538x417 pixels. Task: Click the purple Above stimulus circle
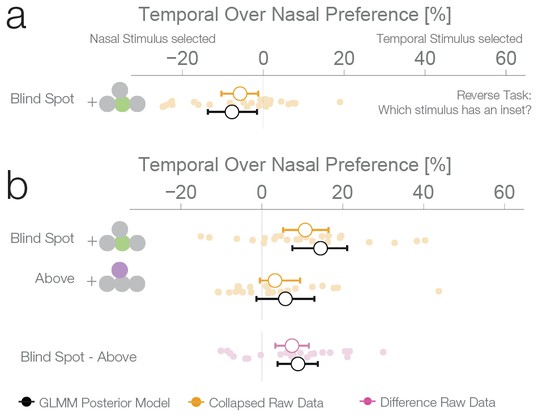(x=120, y=270)
